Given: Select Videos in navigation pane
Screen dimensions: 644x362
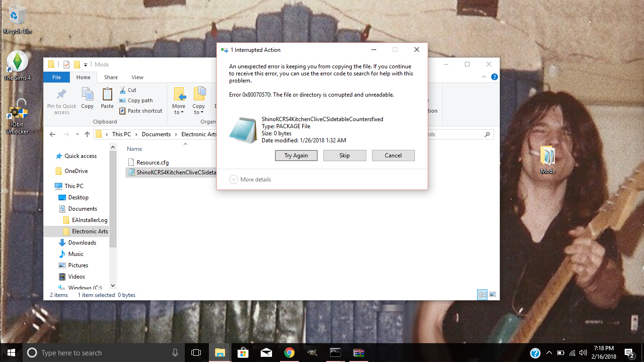Looking at the screenshot, I should coord(72,277).
